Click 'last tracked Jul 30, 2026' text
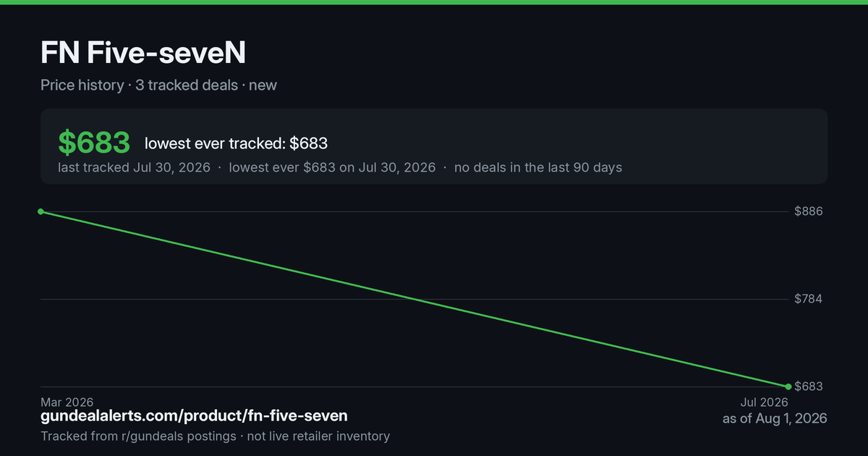The width and height of the screenshot is (868, 456). click(x=134, y=167)
